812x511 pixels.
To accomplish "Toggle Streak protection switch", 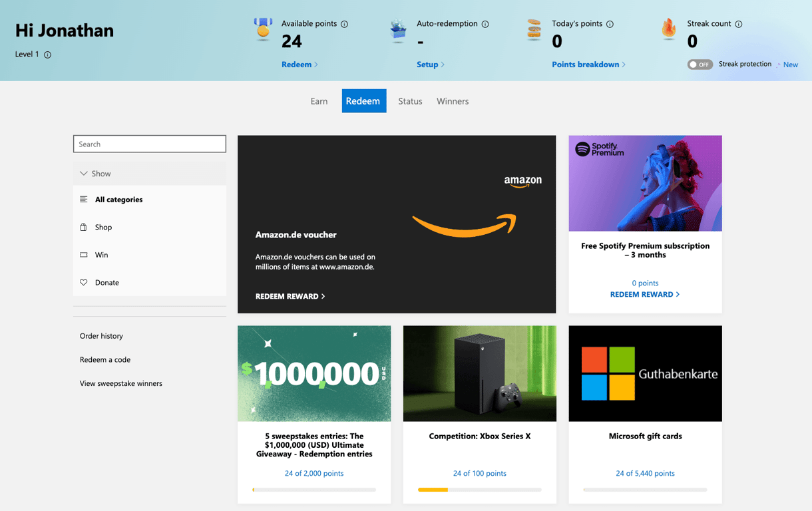I will point(700,65).
